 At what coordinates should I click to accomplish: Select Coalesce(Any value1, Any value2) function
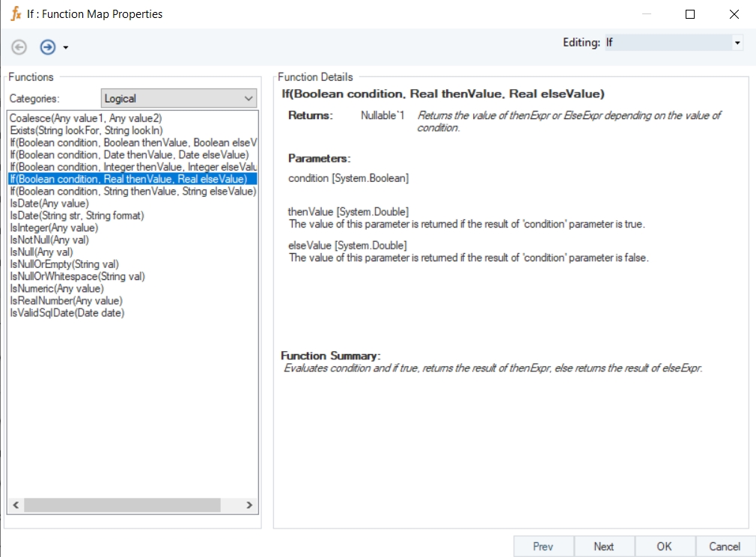[x=85, y=118]
